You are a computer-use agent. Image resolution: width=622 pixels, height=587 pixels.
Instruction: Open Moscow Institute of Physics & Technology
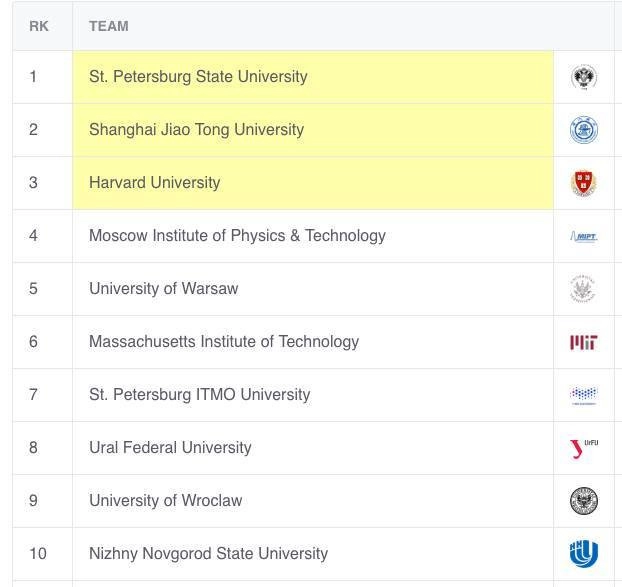(237, 236)
